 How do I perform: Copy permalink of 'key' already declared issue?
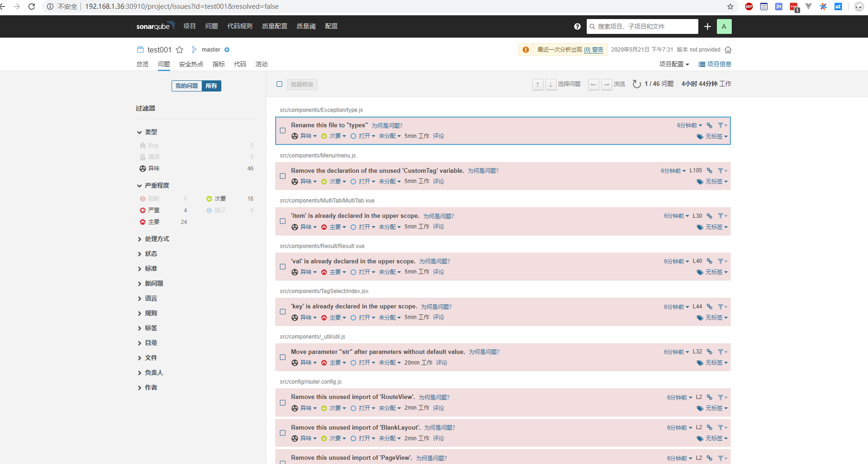[709, 307]
